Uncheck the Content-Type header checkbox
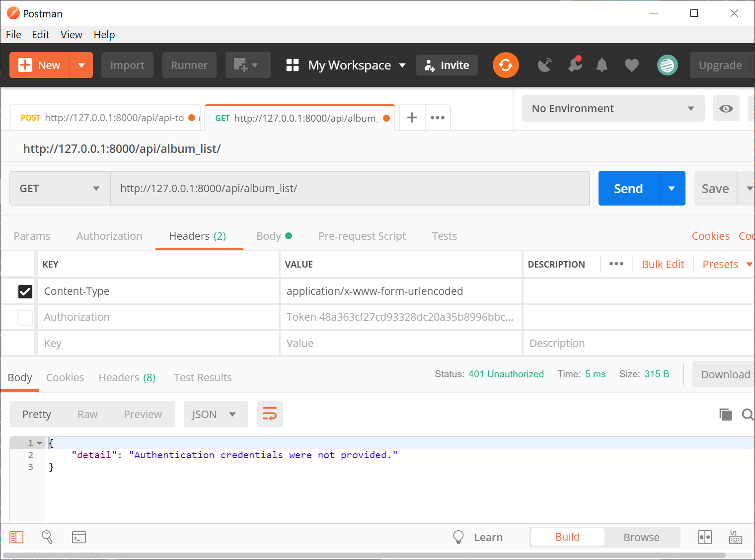Viewport: 755px width, 560px height. [25, 291]
